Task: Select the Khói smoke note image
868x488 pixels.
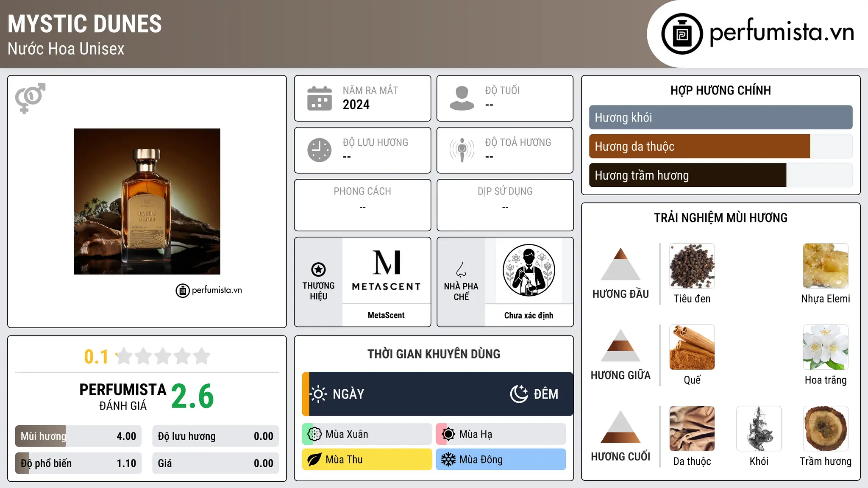Action: pos(759,429)
